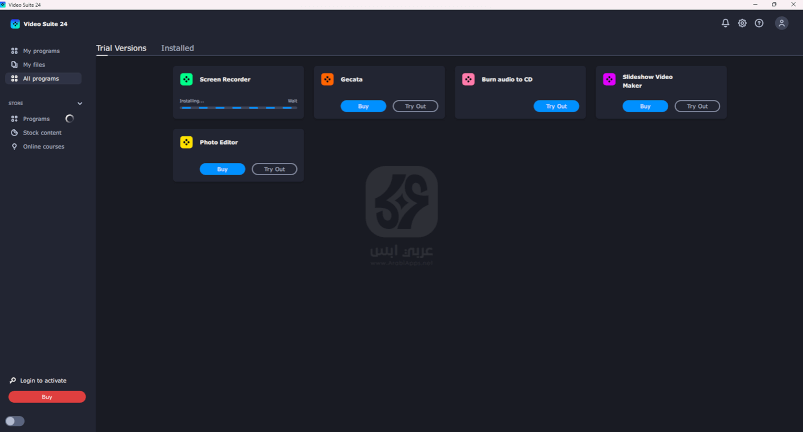Collapse the Store section chevron
803x432 pixels.
pyautogui.click(x=80, y=103)
